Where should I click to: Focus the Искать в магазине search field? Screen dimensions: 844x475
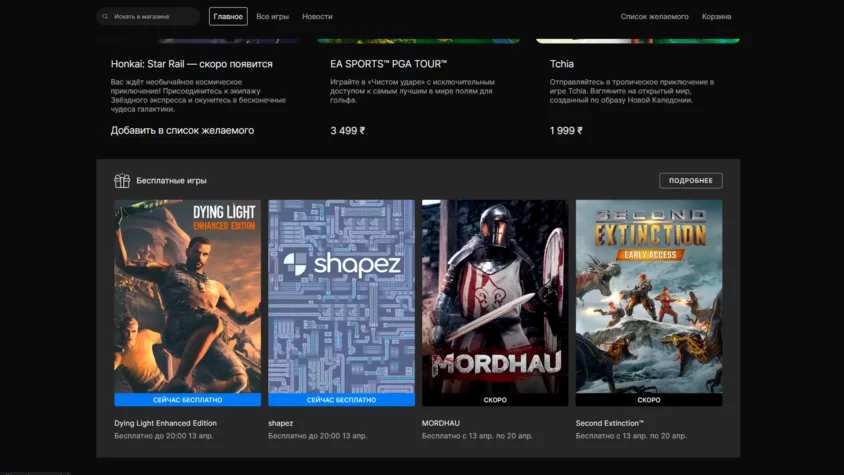click(x=148, y=17)
